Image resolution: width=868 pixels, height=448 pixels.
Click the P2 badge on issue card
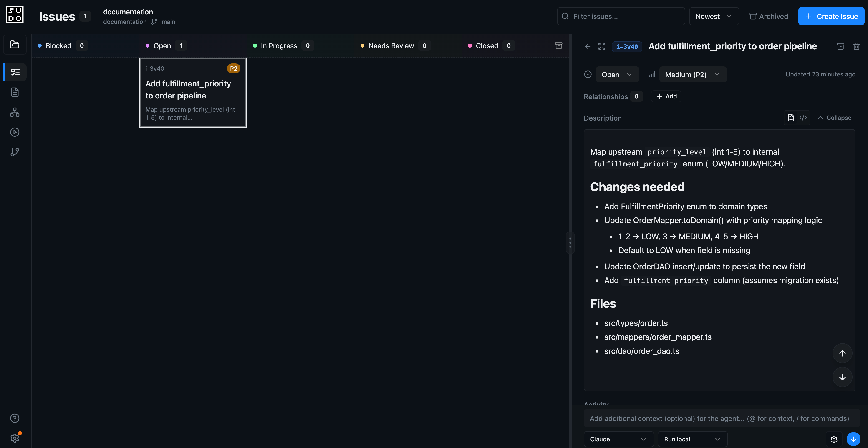pyautogui.click(x=234, y=68)
